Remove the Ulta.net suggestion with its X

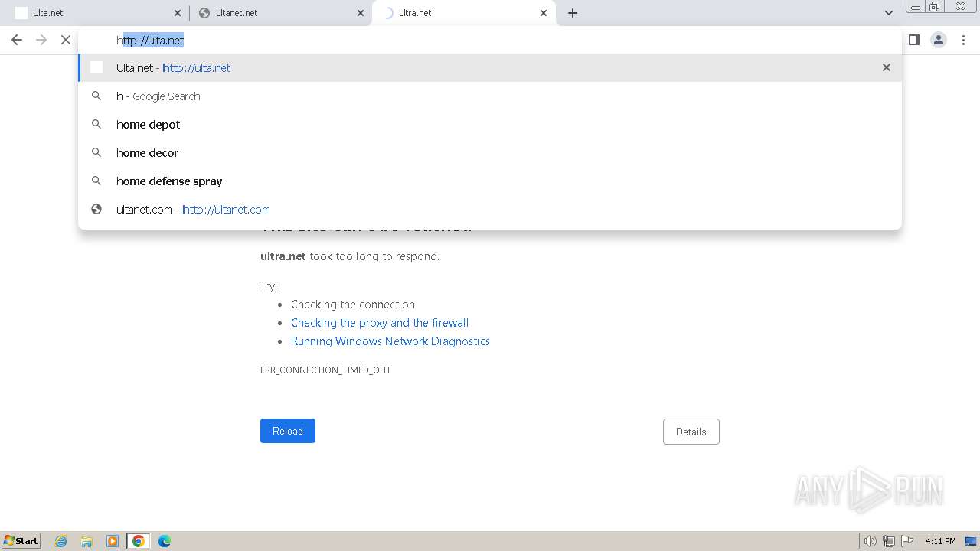click(887, 67)
